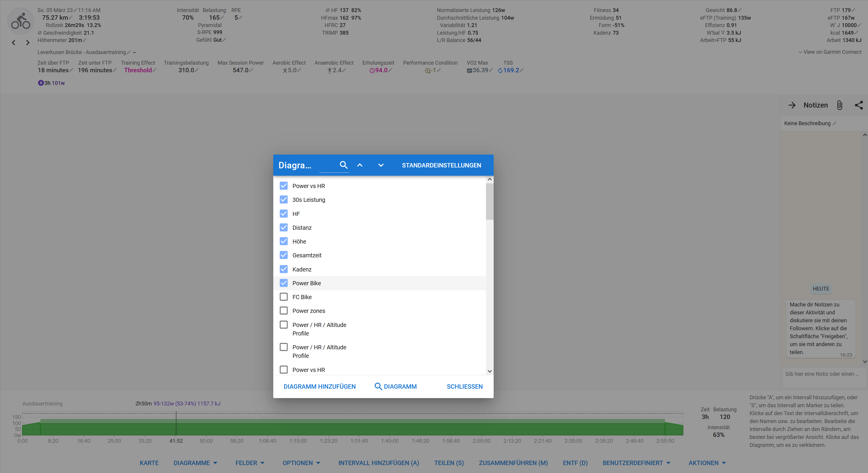
Task: Open the AKTIONEN dropdown menu
Action: [x=707, y=463]
